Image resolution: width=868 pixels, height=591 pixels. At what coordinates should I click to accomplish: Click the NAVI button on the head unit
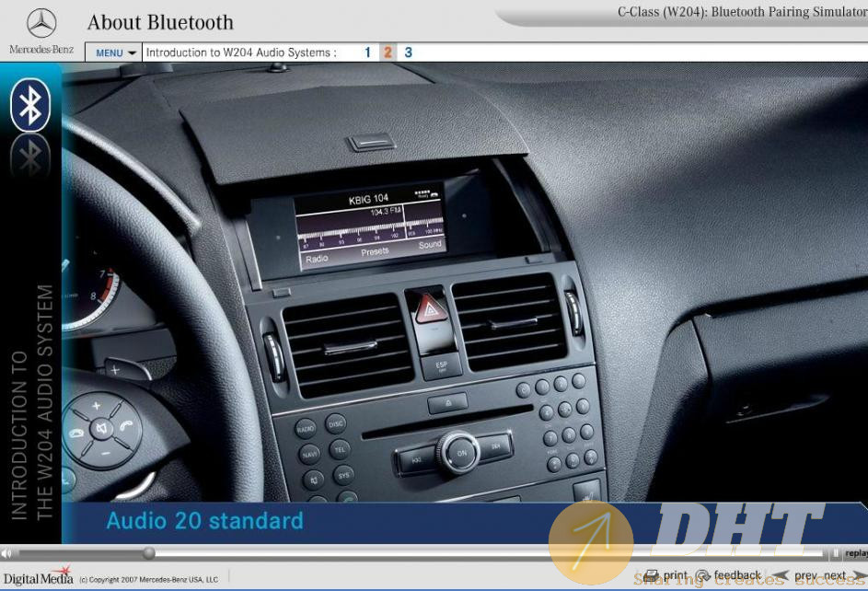pos(309,455)
